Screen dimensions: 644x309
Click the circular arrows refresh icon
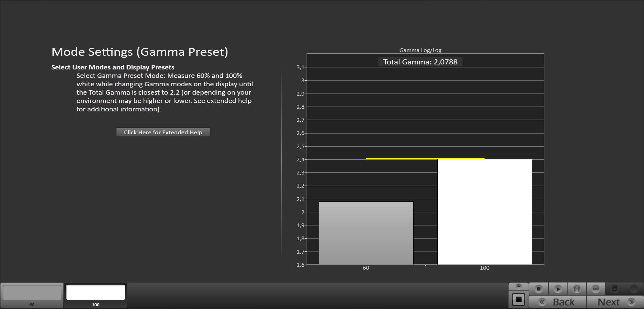click(614, 289)
